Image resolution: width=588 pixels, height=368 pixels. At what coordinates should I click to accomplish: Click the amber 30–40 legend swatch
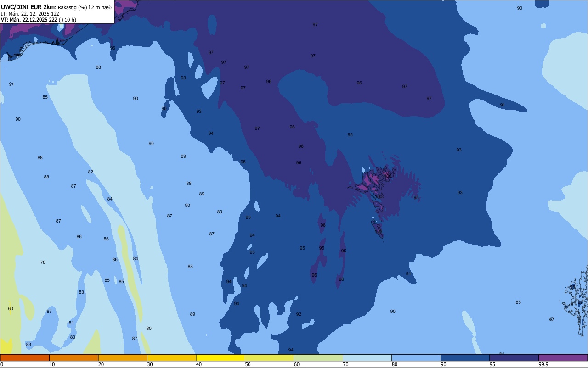tap(171, 357)
